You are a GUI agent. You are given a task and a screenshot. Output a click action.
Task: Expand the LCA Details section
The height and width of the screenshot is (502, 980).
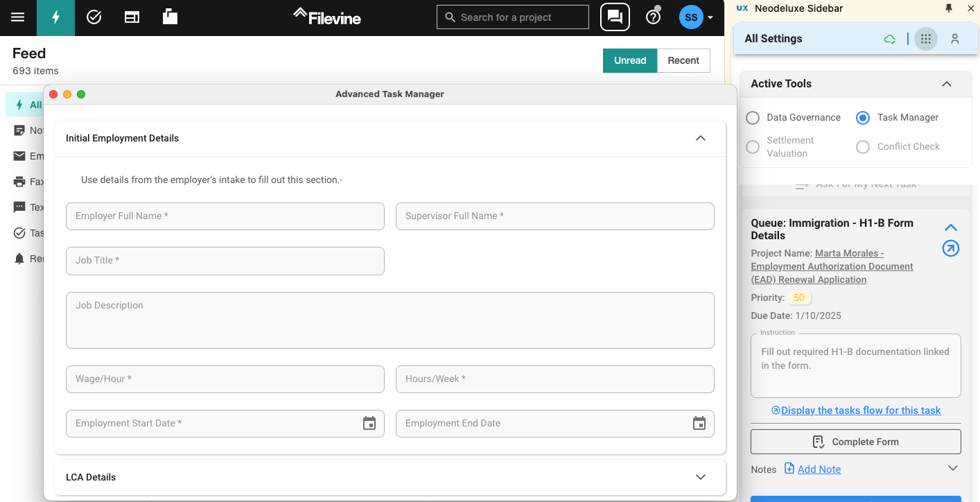[701, 477]
